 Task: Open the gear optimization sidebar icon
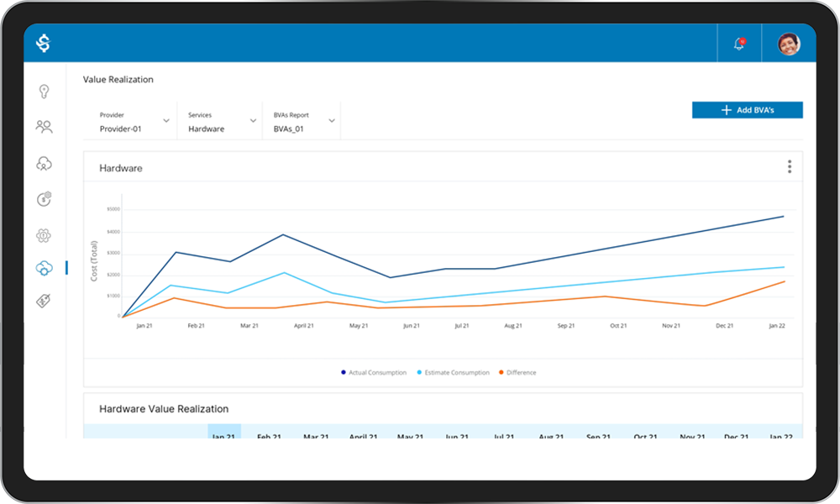44,235
